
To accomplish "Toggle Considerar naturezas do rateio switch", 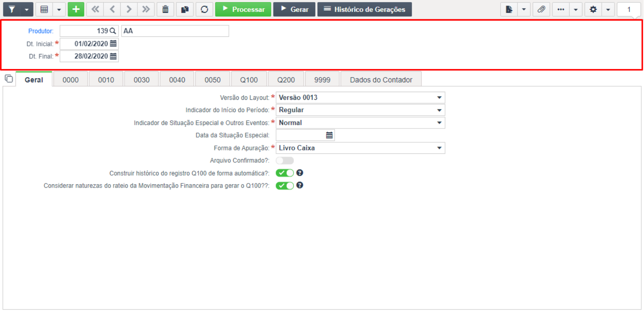I will coord(285,185).
